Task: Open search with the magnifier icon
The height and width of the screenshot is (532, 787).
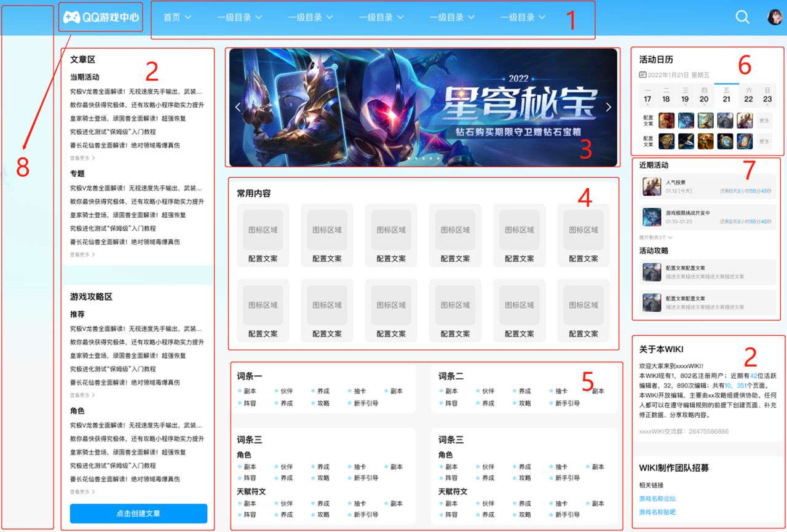Action: pyautogui.click(x=743, y=17)
